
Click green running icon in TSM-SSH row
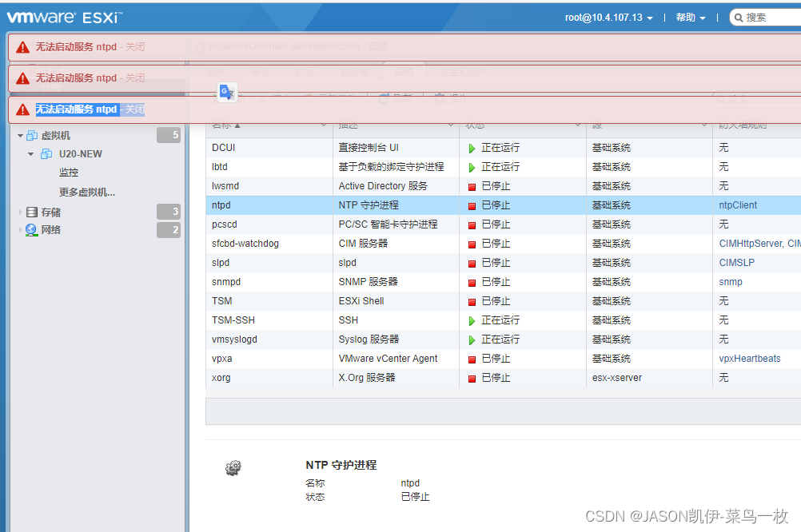pyautogui.click(x=472, y=321)
